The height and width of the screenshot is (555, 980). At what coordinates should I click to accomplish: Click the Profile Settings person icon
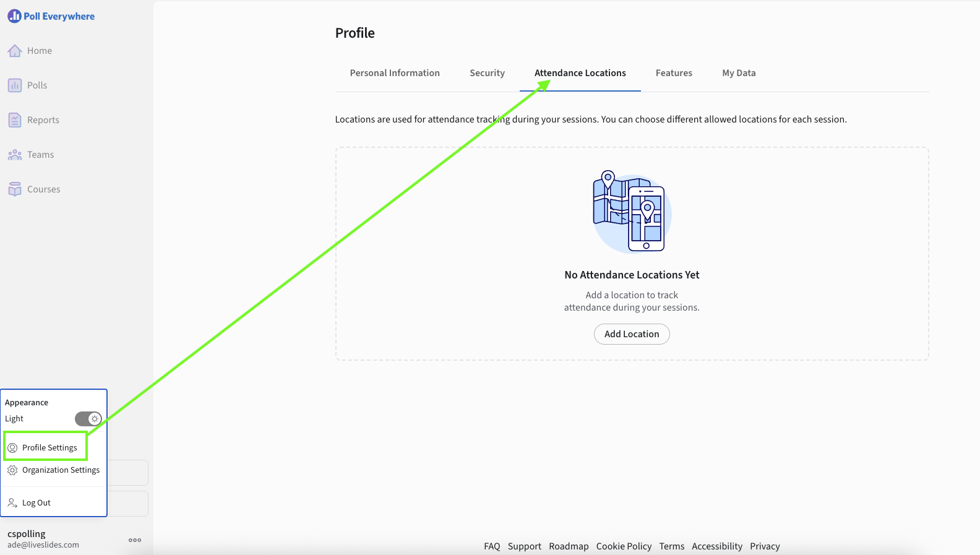coord(12,447)
